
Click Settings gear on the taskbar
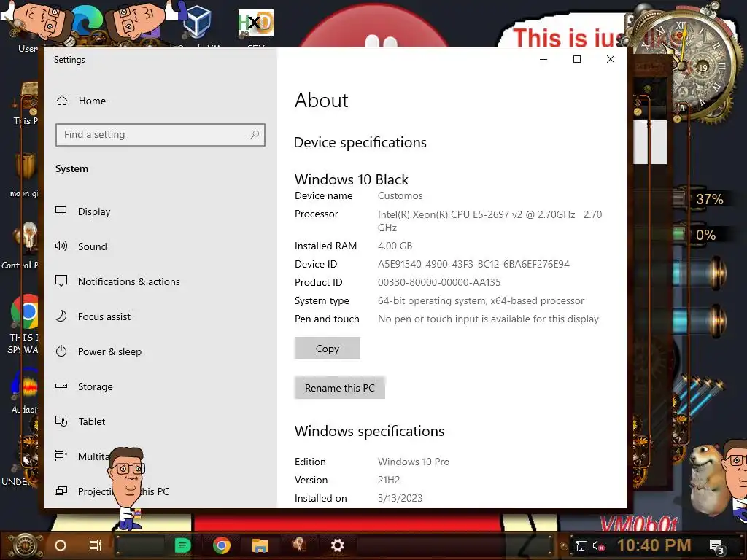click(337, 545)
